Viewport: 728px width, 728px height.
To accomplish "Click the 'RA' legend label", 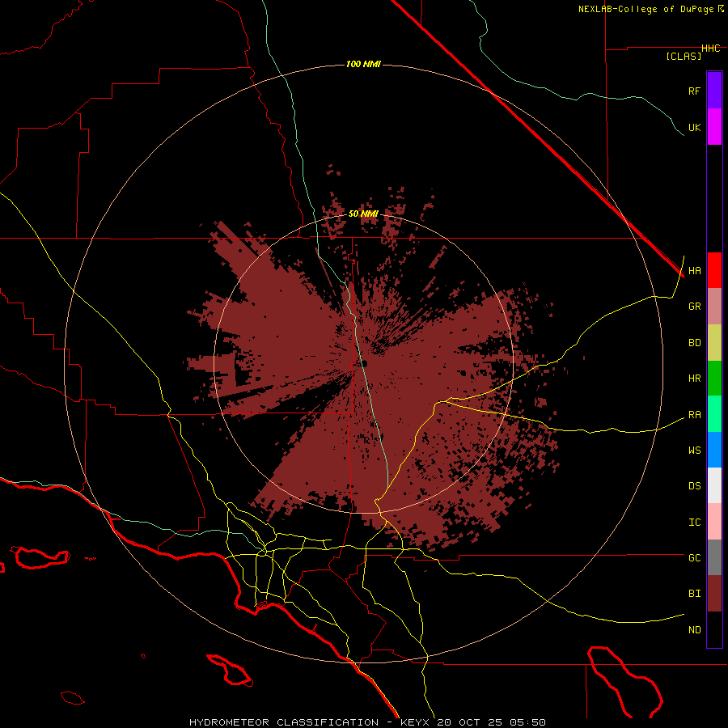I will 694,415.
